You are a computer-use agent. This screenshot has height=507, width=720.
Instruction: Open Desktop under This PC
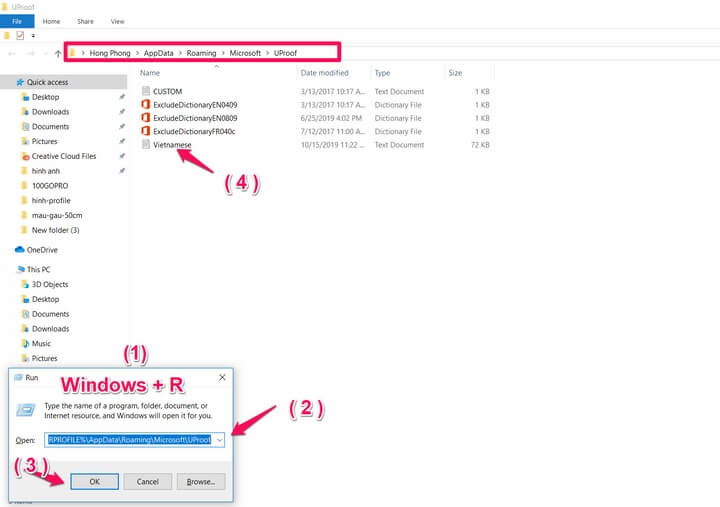pyautogui.click(x=45, y=299)
